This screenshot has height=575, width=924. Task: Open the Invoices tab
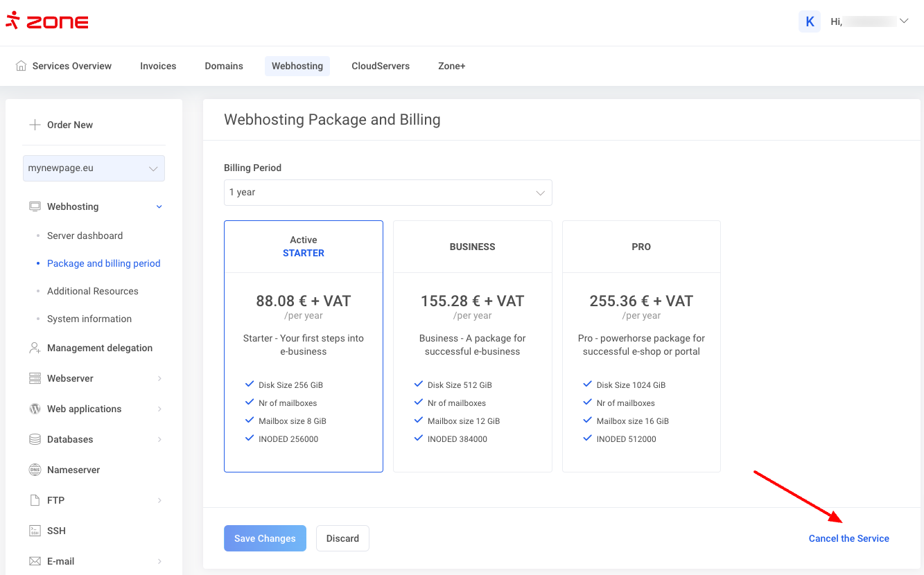point(158,66)
